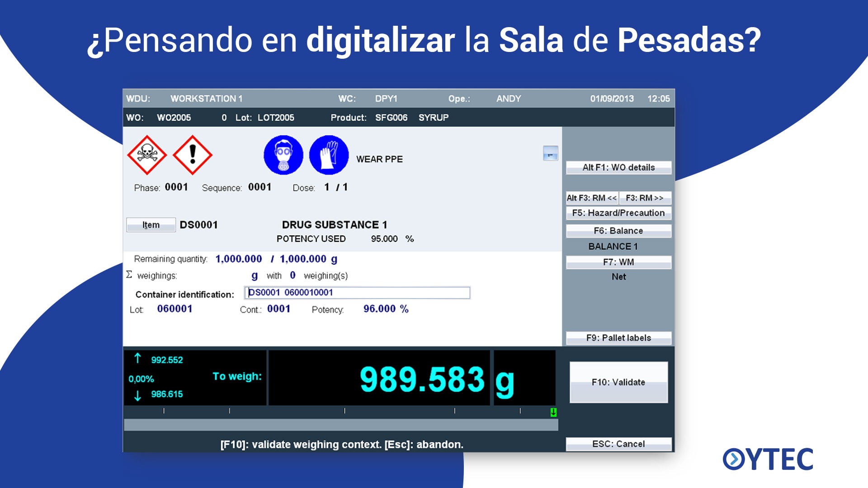Click the LOT2005 lot label
868x488 pixels.
(x=276, y=118)
